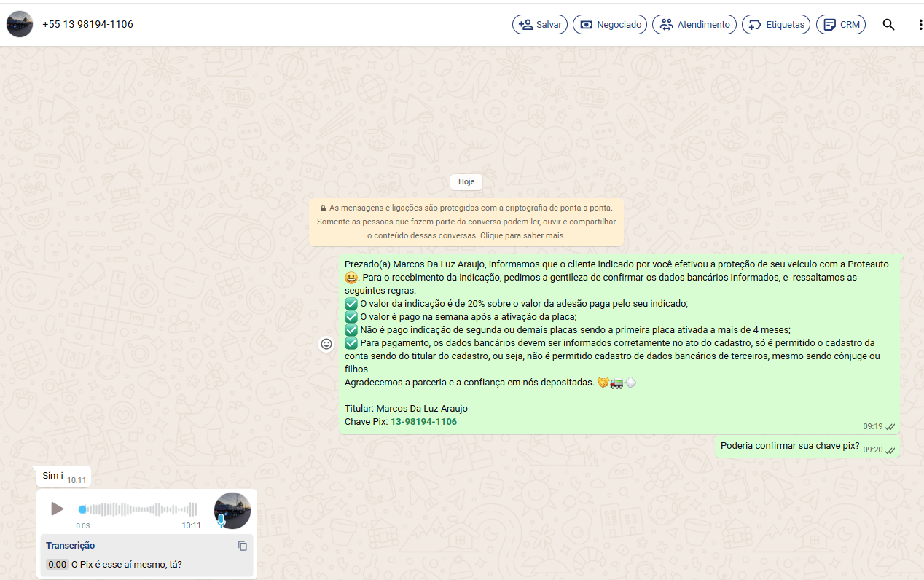Click the encryption notice to learn more
This screenshot has width=924, height=580.
point(466,222)
